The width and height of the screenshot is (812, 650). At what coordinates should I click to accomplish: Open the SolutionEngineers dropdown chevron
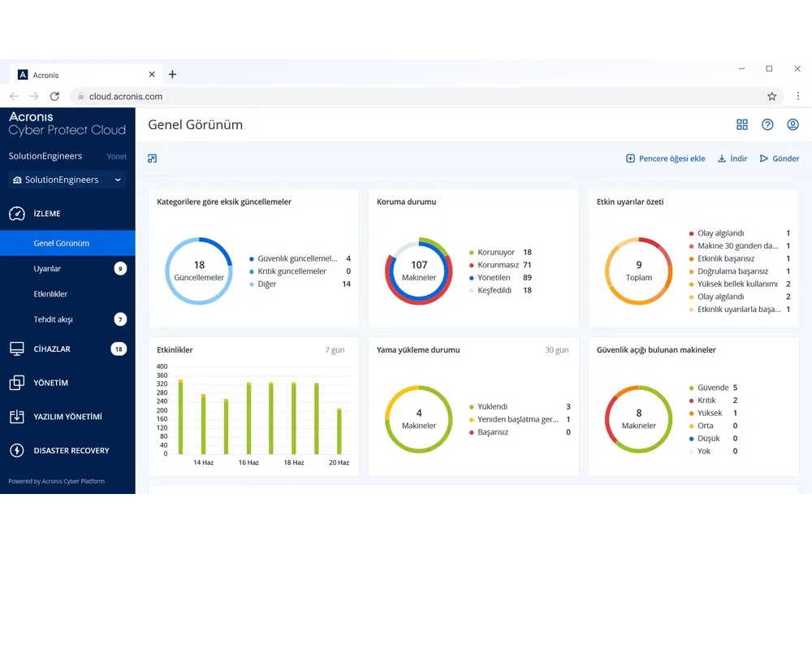pyautogui.click(x=118, y=180)
